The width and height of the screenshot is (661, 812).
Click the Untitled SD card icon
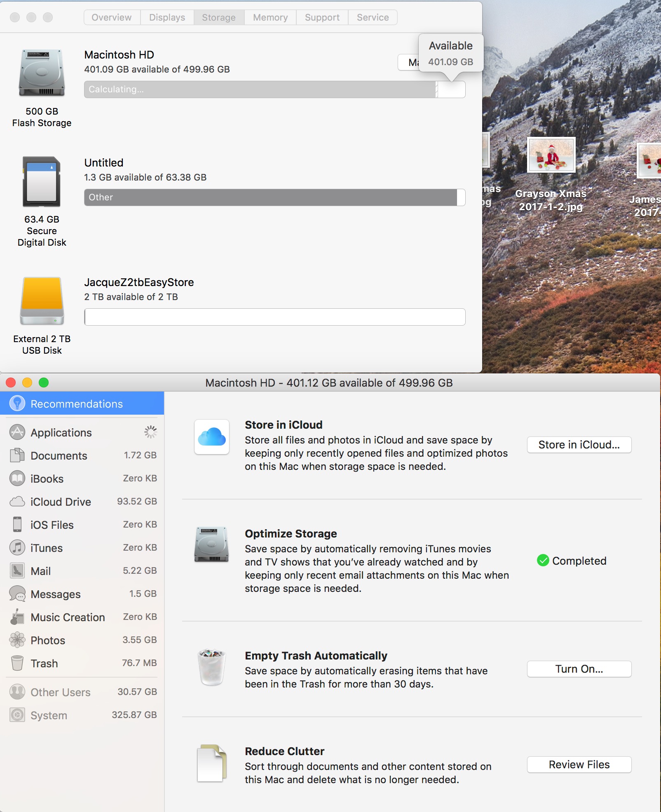pyautogui.click(x=42, y=181)
